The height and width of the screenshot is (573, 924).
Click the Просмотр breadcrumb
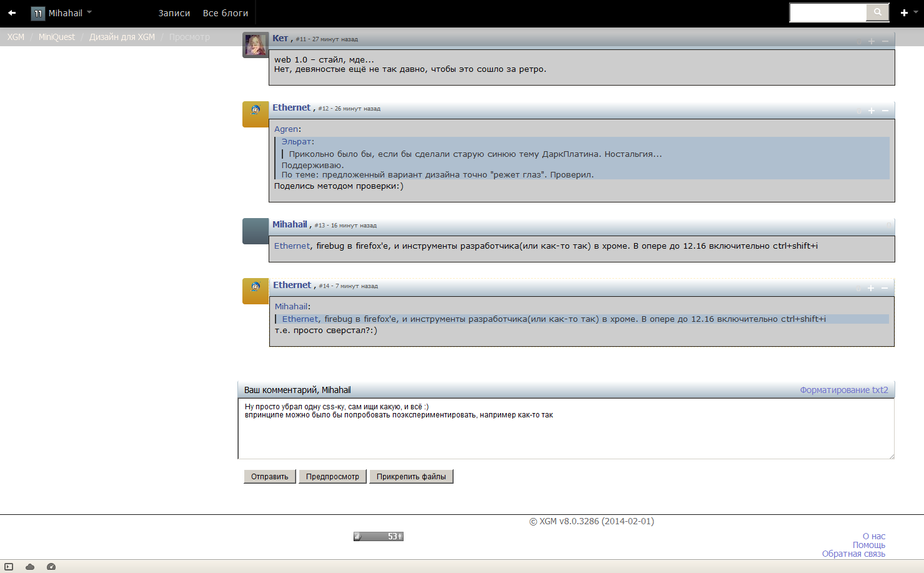pyautogui.click(x=189, y=37)
